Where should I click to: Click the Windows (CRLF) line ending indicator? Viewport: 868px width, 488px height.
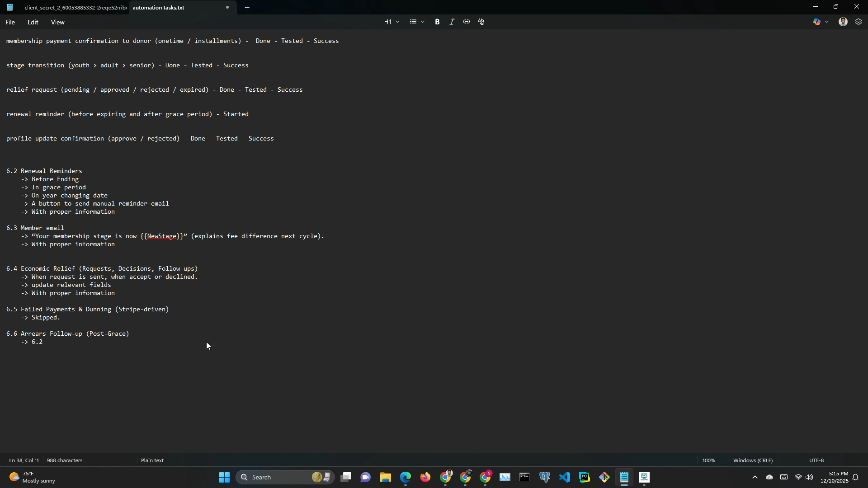point(753,460)
